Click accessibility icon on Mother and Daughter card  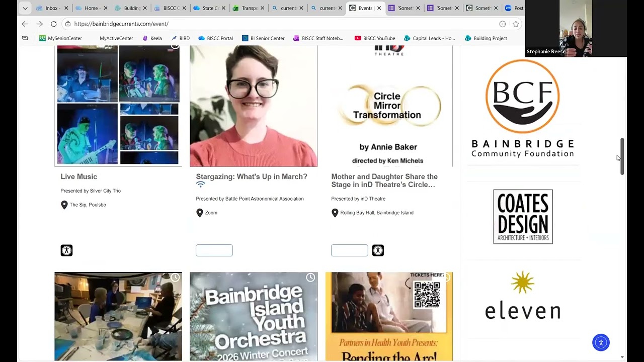[378, 250]
